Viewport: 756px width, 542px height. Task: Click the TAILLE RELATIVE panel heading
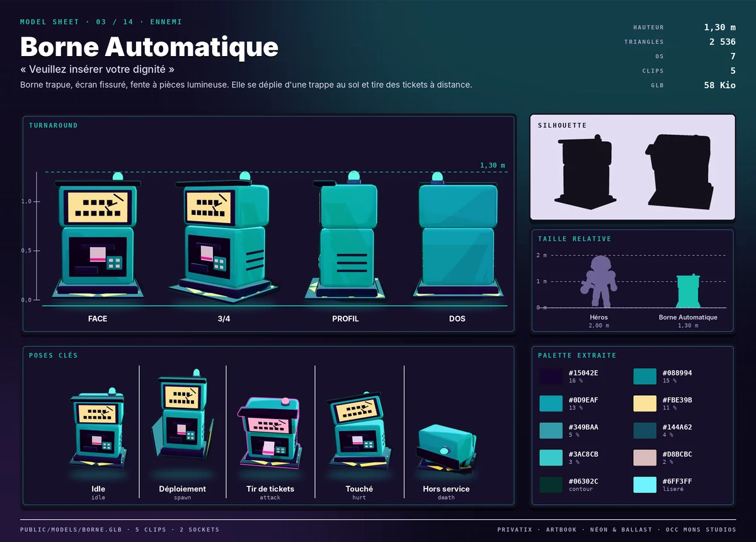pos(575,239)
